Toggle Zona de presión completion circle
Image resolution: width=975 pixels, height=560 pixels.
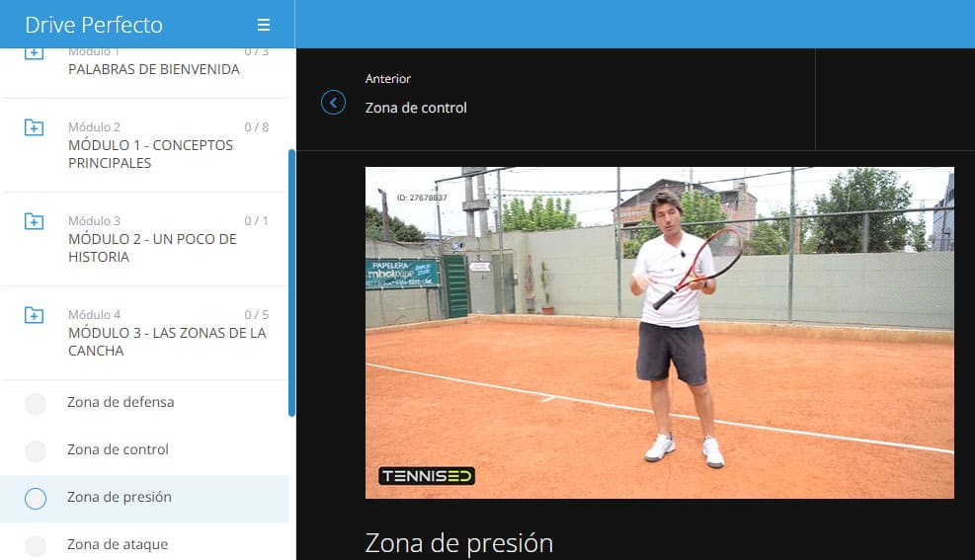click(36, 499)
